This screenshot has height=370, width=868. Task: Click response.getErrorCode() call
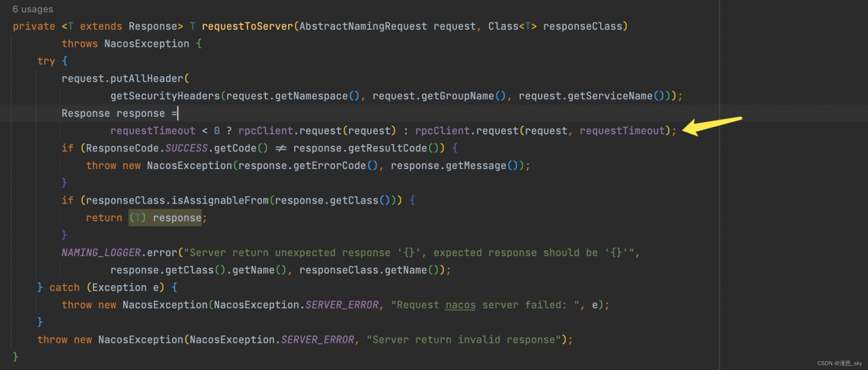pyautogui.click(x=308, y=166)
